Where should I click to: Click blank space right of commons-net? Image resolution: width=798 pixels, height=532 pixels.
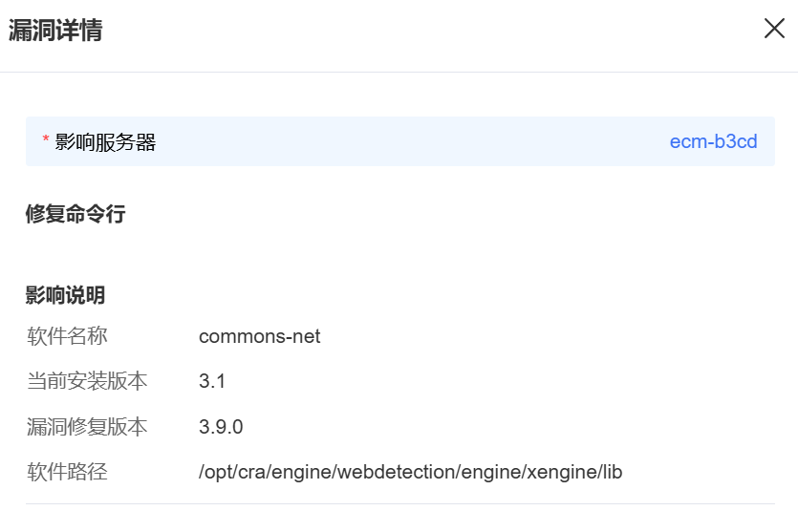point(547,337)
